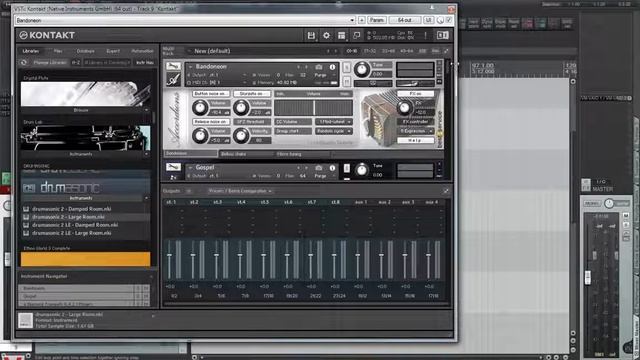Toggle the VSTi bypass checkbox
The image size is (640, 360).
click(x=449, y=20)
